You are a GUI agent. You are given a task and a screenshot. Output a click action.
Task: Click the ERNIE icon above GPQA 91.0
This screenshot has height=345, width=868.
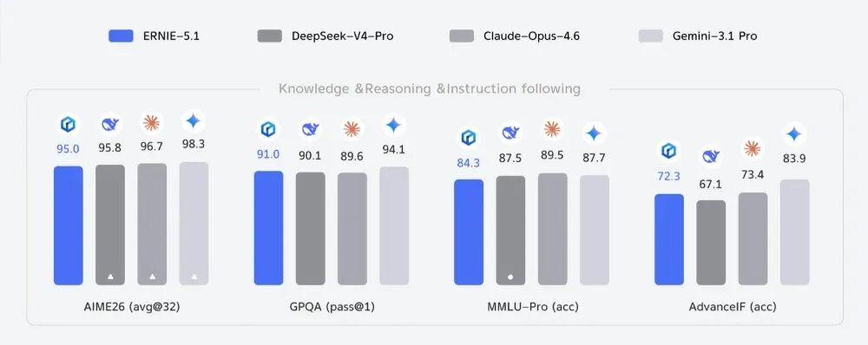pyautogui.click(x=268, y=130)
